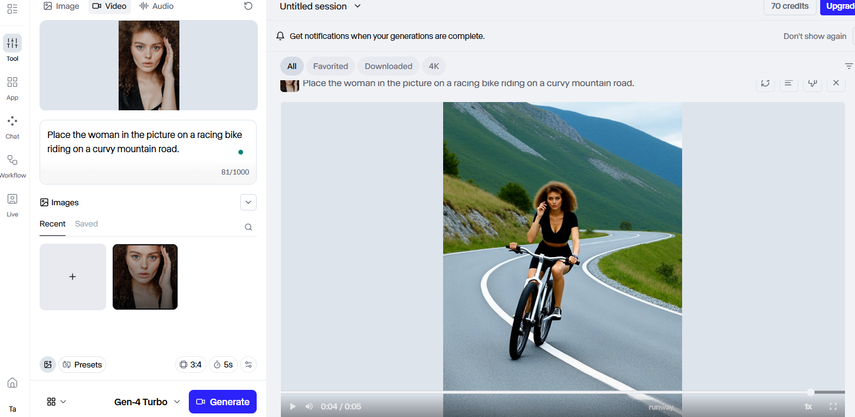
Task: Open the Gen-4 Turbo model dropdown
Action: click(x=147, y=402)
